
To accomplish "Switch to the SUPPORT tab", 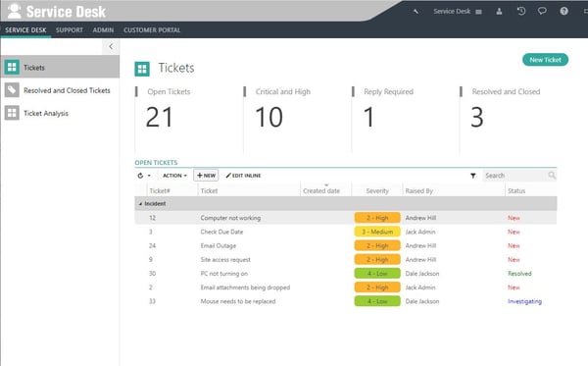I will (70, 30).
